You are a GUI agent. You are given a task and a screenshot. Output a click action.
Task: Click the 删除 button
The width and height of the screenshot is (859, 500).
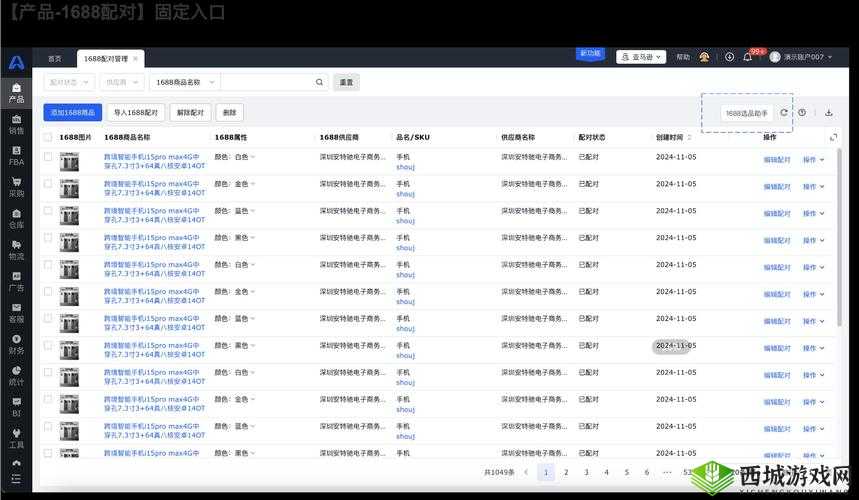230,112
